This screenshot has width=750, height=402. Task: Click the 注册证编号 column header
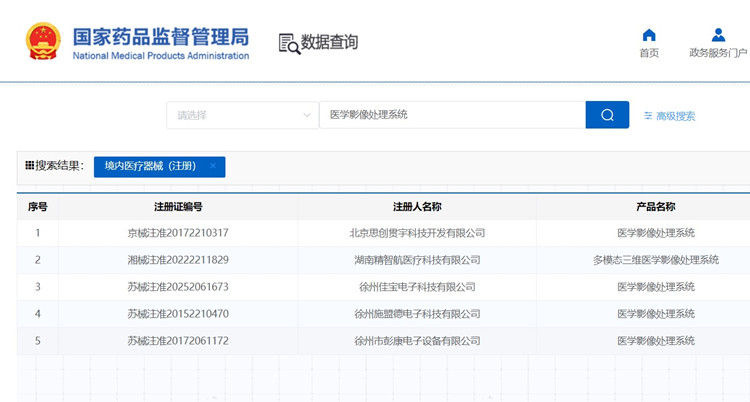click(x=178, y=207)
